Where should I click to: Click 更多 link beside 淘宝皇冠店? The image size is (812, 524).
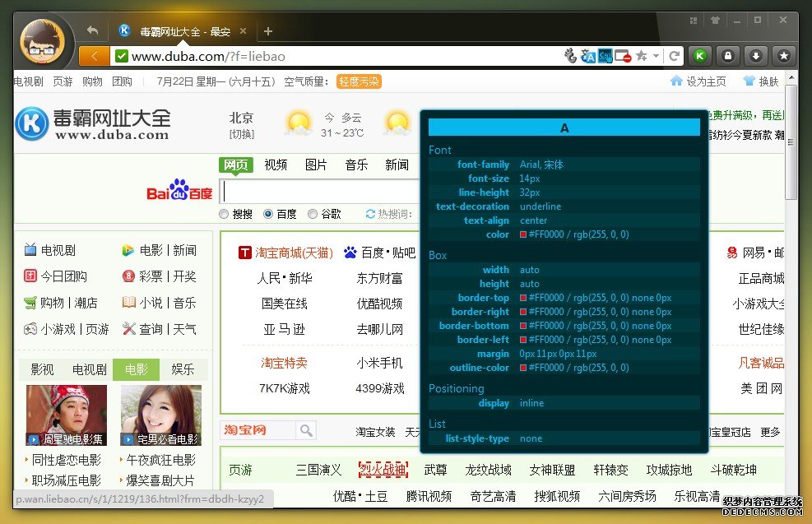pos(770,432)
